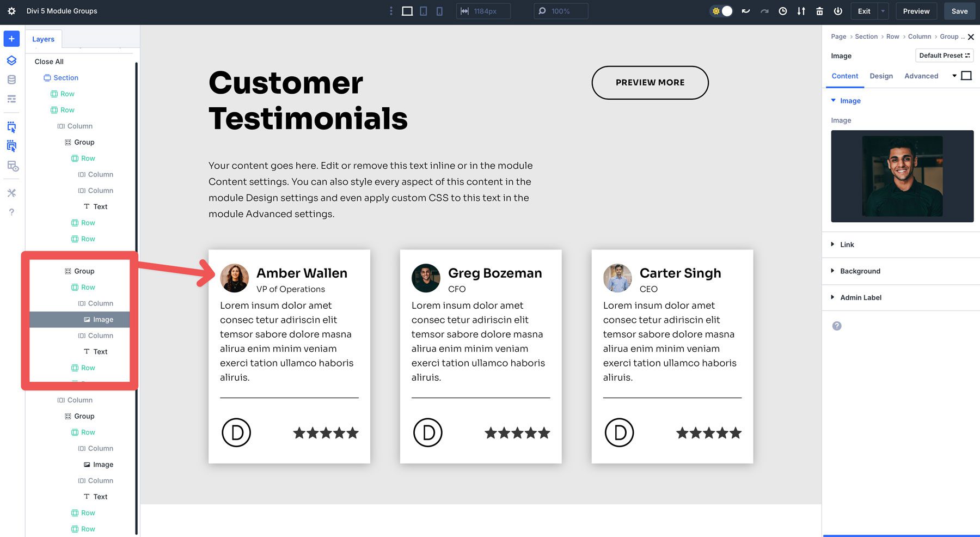Switch to the Design tab
Image resolution: width=980 pixels, height=537 pixels.
coord(881,76)
